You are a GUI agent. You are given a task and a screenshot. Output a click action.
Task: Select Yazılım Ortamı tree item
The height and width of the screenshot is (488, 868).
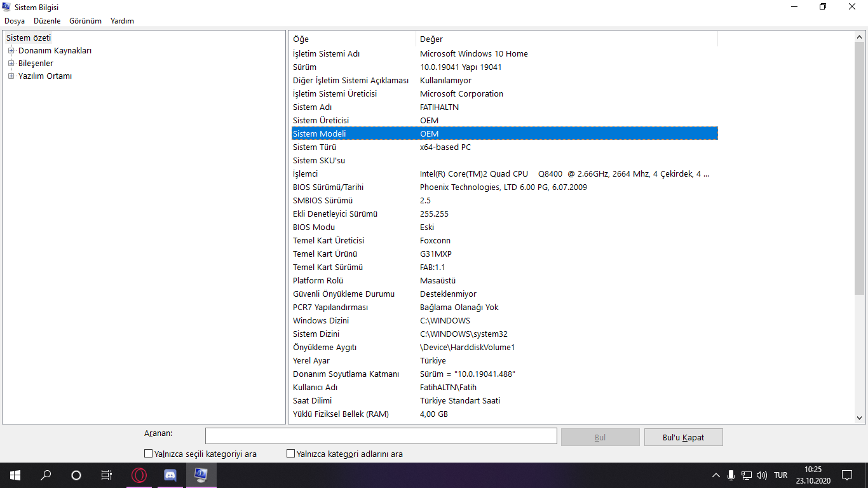pos(45,76)
